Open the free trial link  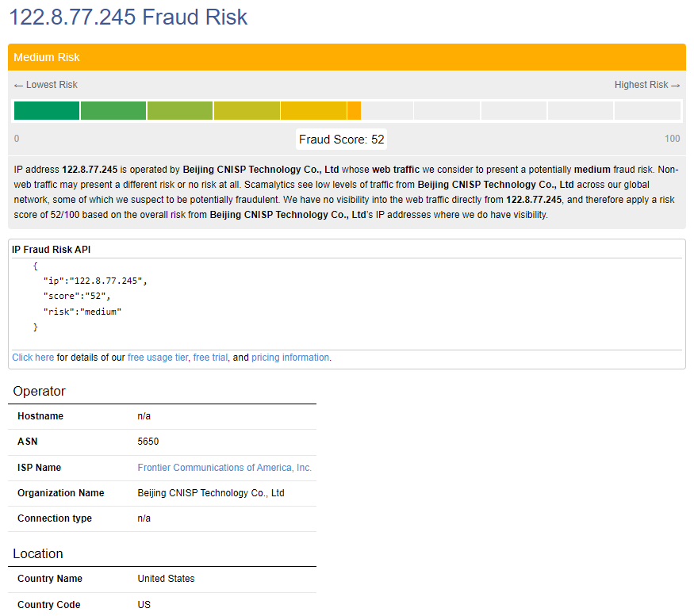point(210,357)
